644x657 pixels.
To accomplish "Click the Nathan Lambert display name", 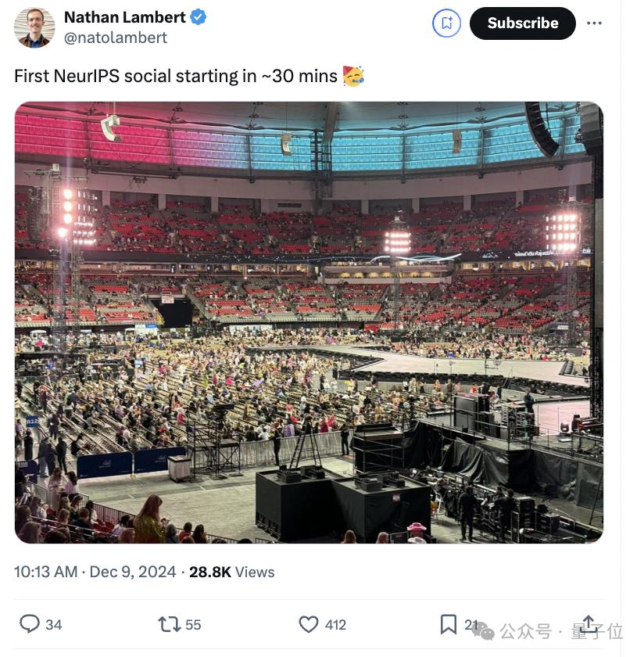I will 124,17.
